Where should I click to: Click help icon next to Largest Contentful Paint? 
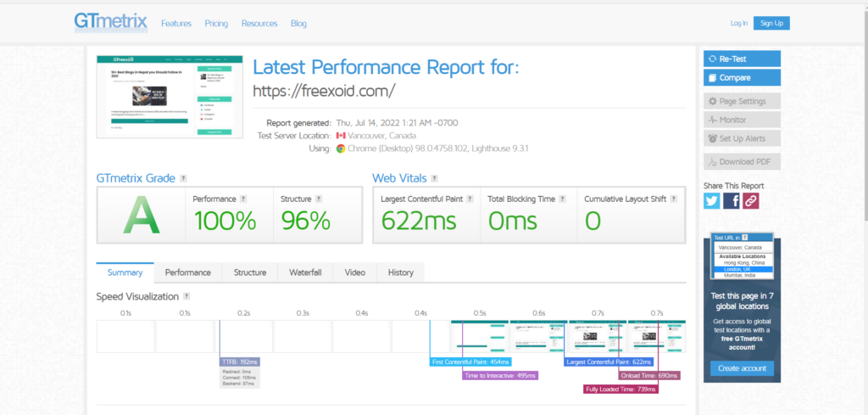[x=470, y=199]
